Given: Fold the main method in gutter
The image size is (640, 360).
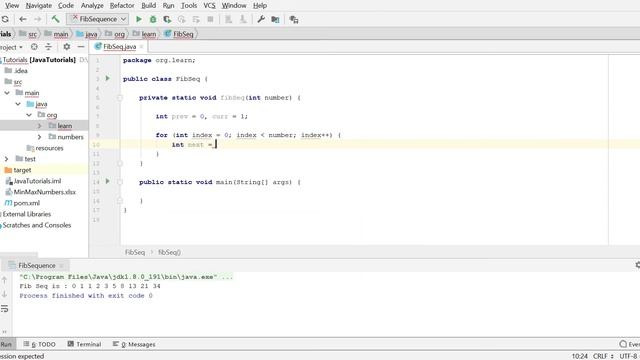Looking at the screenshot, I should tap(120, 182).
